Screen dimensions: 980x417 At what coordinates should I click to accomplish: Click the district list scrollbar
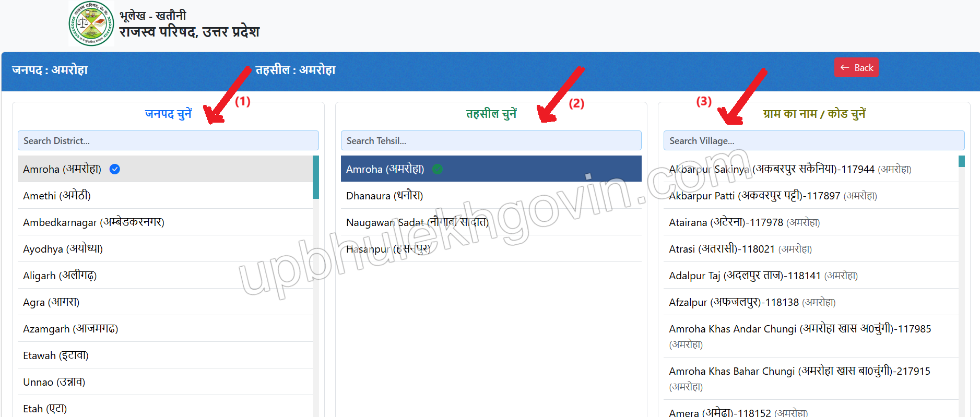click(x=316, y=286)
